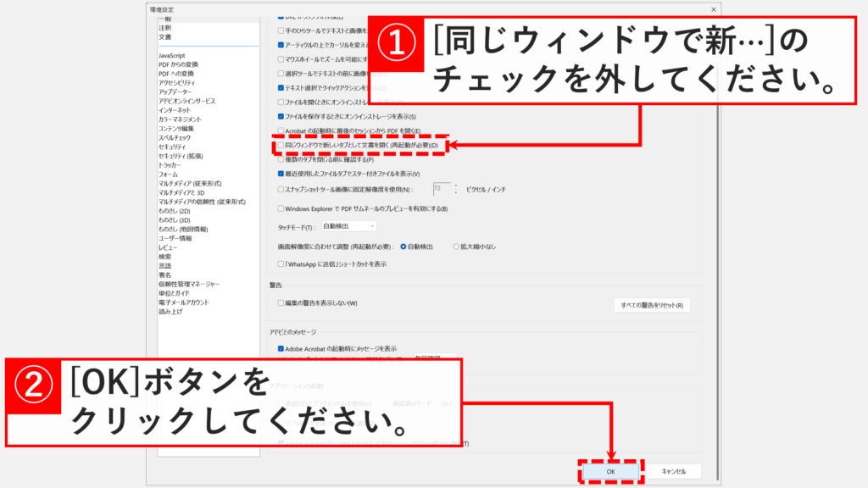
Task: Check 編集の警告を表示しない checkbox
Action: [281, 302]
